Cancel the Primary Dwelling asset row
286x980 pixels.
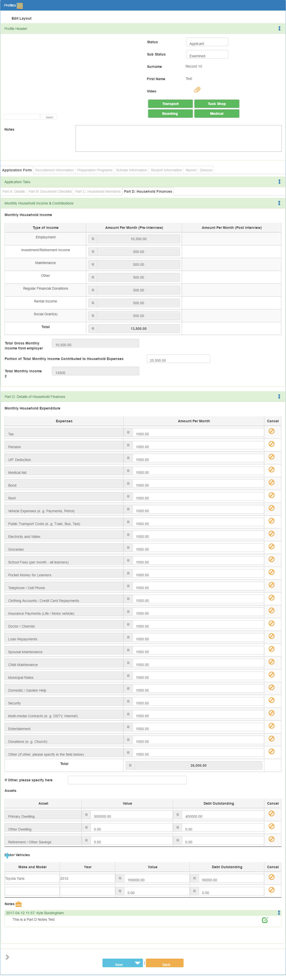tap(271, 813)
